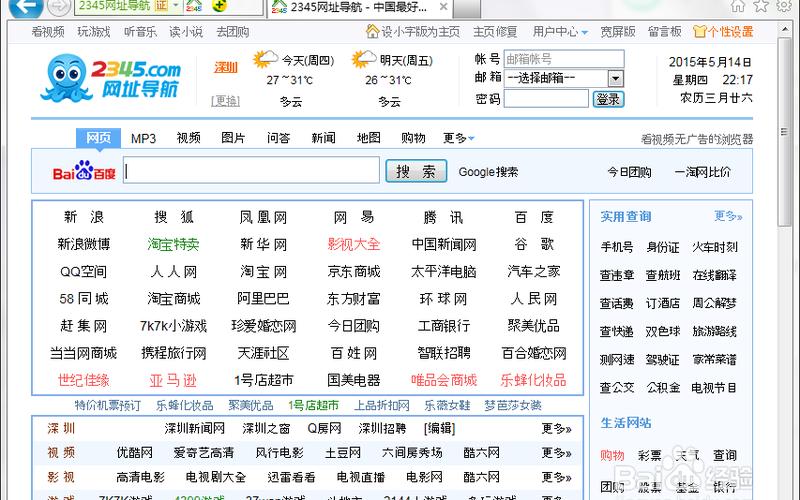Click the 2345 site icon in address bar
The width and height of the screenshot is (800, 500).
coord(194,6)
